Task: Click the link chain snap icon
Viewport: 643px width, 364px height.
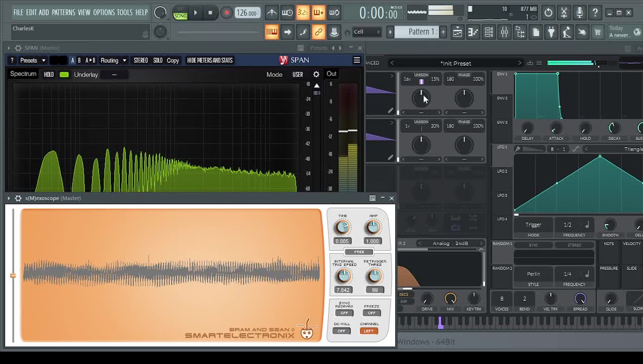Action: click(x=318, y=32)
